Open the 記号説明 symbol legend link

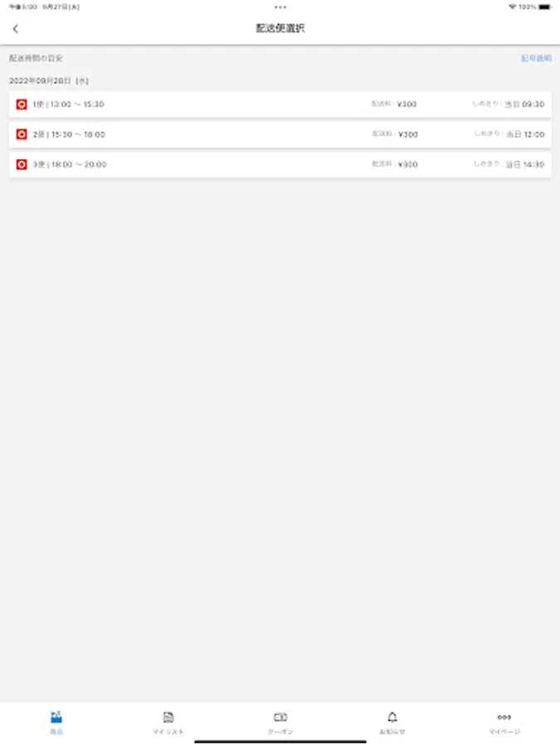[536, 58]
